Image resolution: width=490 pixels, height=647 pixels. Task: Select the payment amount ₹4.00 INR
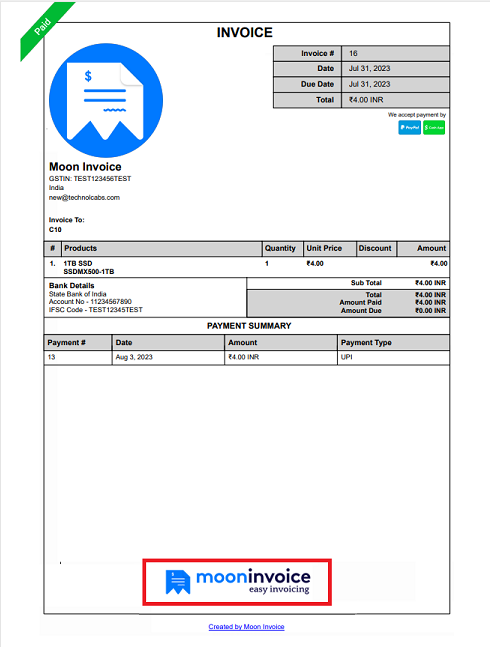[x=244, y=357]
